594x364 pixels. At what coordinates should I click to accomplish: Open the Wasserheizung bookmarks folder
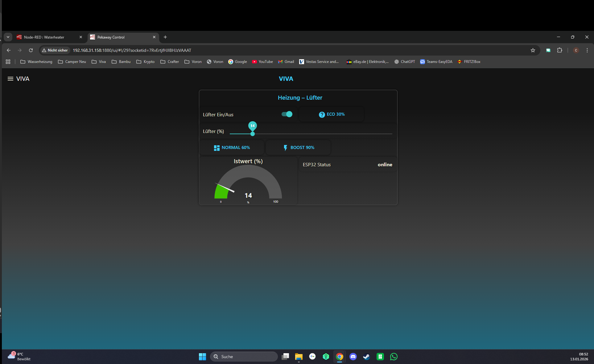click(x=36, y=62)
